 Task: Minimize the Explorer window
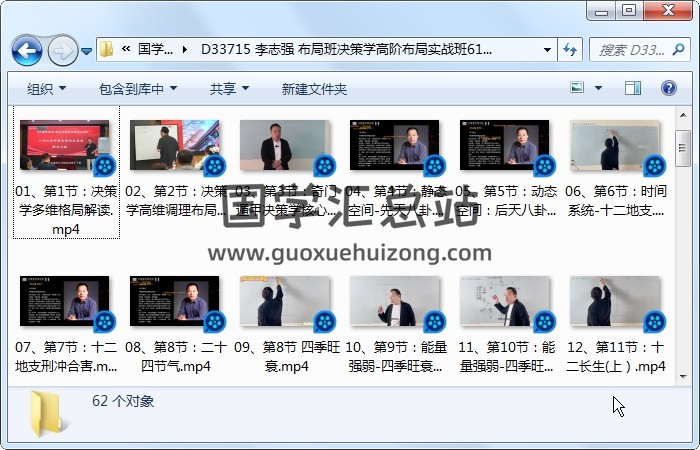(x=601, y=11)
